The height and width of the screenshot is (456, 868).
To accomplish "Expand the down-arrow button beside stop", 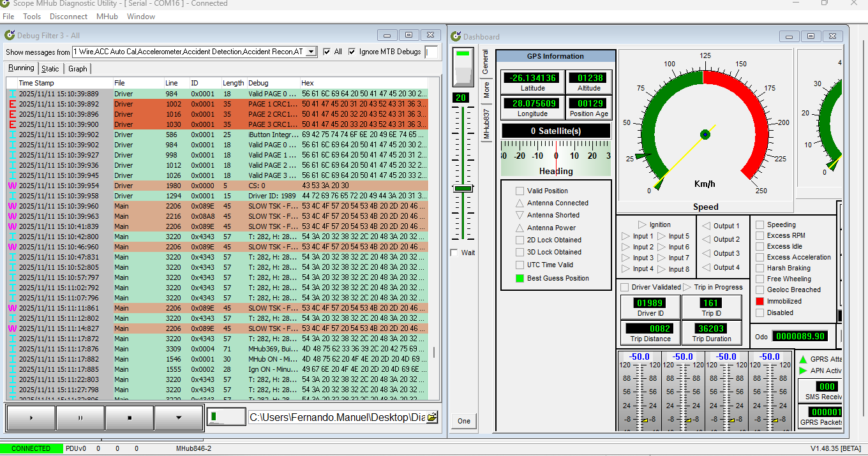I will pyautogui.click(x=179, y=418).
